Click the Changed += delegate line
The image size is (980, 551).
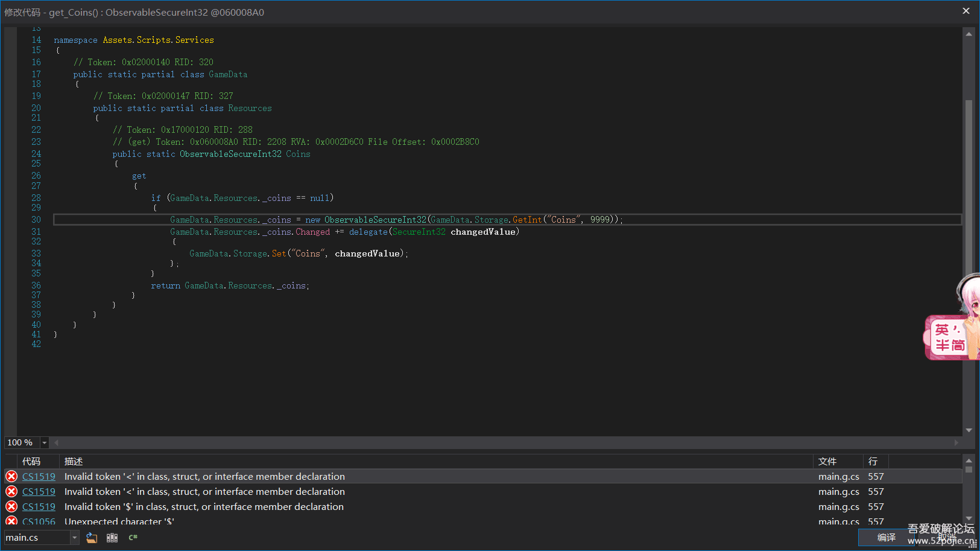[x=344, y=232]
